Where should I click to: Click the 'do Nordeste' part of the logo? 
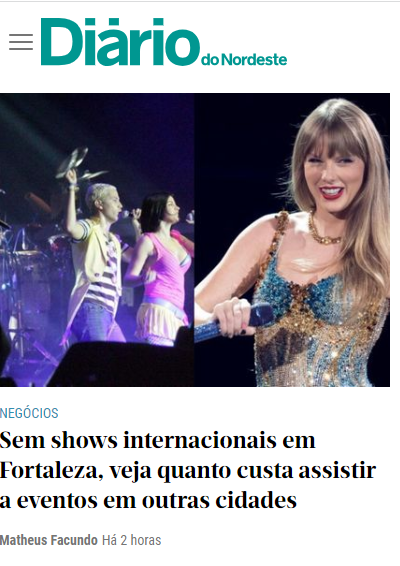[x=244, y=60]
